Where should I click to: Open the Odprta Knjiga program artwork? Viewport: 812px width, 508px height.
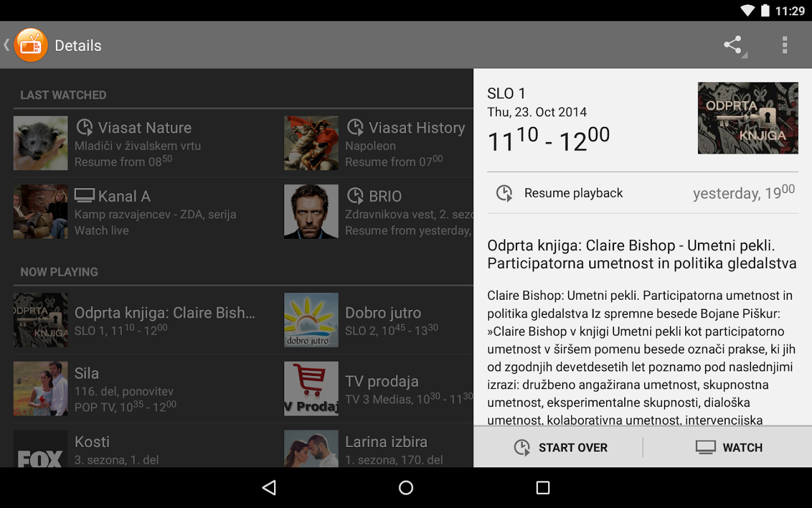click(x=748, y=118)
